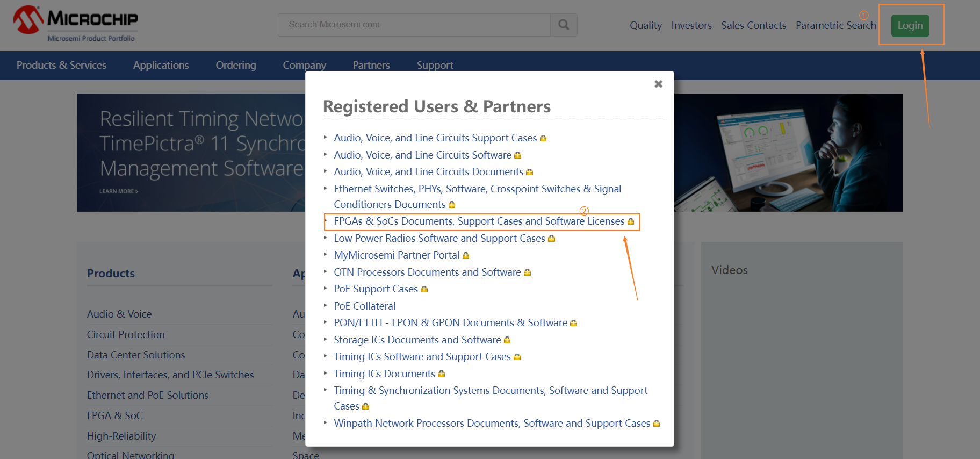Open Timing & Synchronization Systems Documents link

491,398
